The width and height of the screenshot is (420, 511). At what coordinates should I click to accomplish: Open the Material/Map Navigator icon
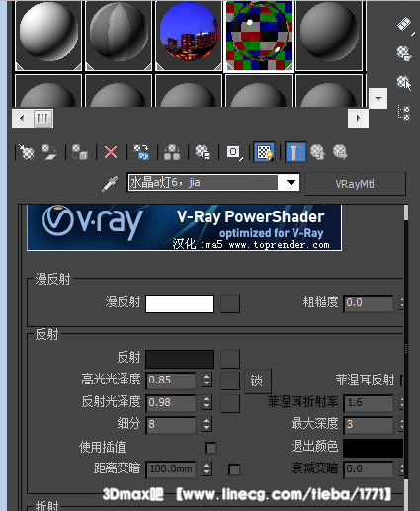point(404,113)
